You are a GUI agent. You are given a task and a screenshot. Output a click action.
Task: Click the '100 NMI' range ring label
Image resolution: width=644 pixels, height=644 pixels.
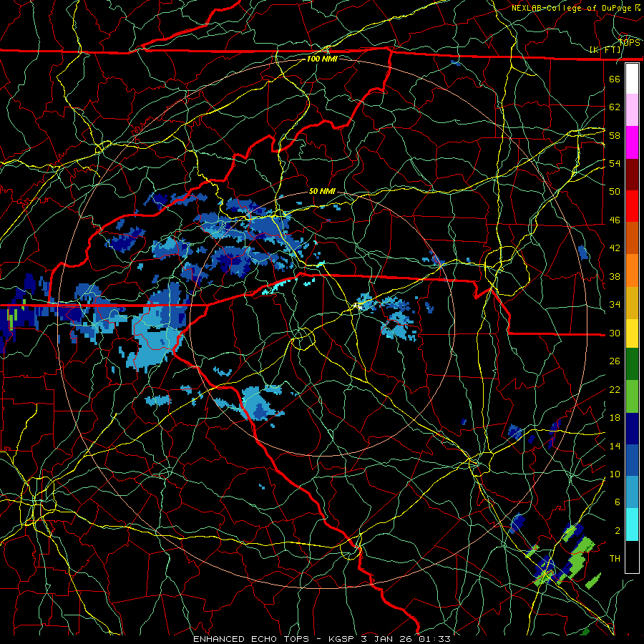click(x=322, y=59)
